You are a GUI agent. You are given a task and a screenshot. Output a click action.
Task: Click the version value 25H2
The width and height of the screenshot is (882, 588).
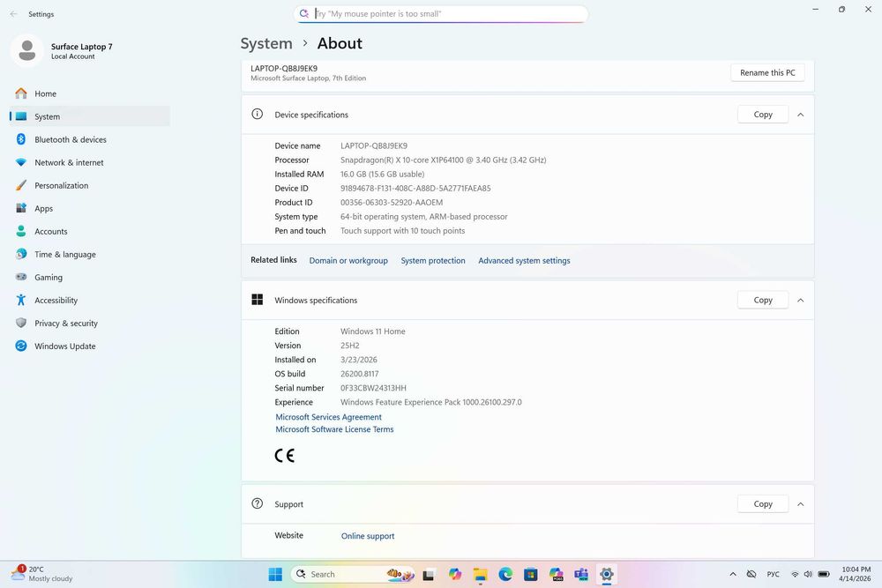coord(350,346)
